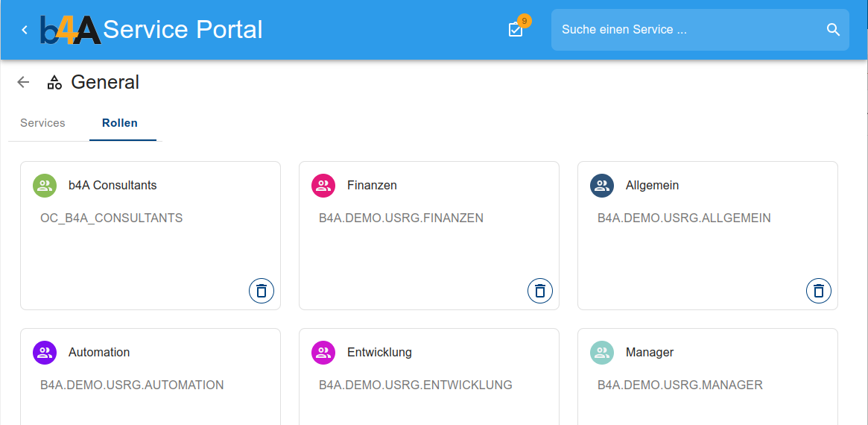Delete the b4A Consultants role

click(262, 291)
